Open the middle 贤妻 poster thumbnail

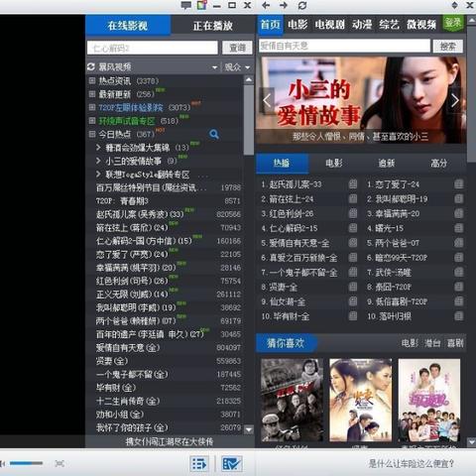pos(361,400)
